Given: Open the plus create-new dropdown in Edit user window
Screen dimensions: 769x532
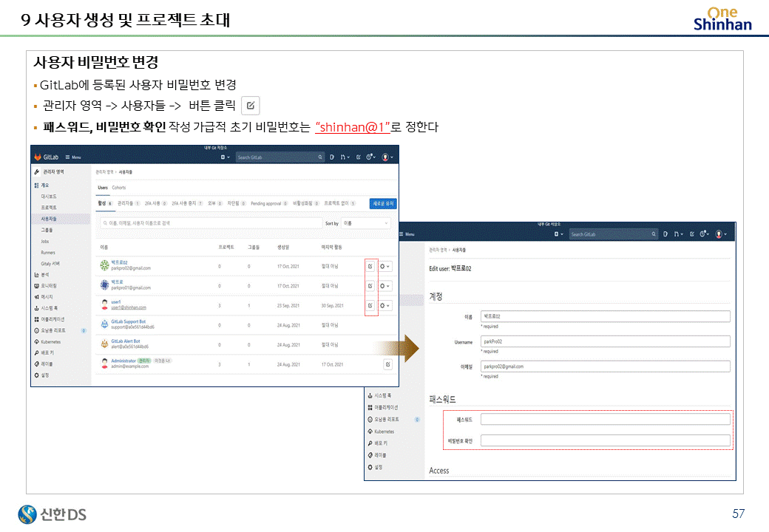Looking at the screenshot, I should point(558,234).
